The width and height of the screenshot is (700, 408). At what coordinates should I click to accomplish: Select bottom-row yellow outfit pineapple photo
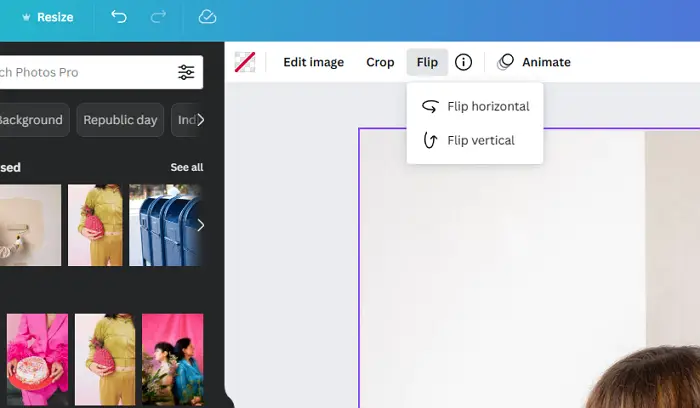[x=105, y=359]
